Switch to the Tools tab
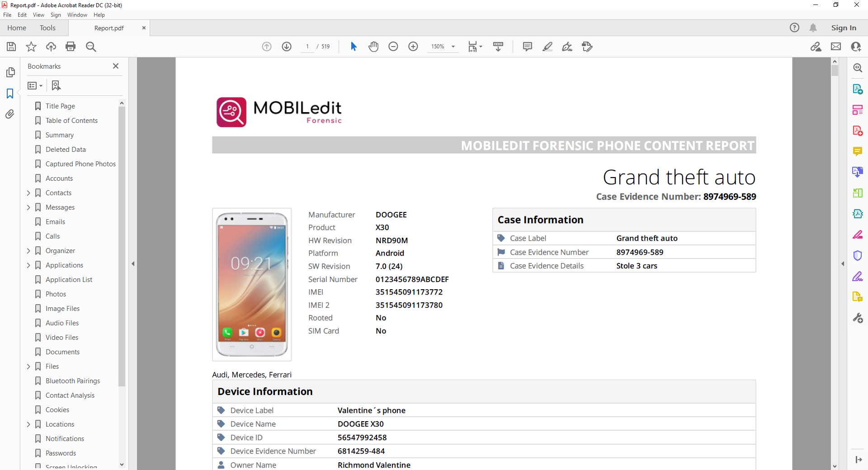Screen dimensions: 868x470 (47, 28)
